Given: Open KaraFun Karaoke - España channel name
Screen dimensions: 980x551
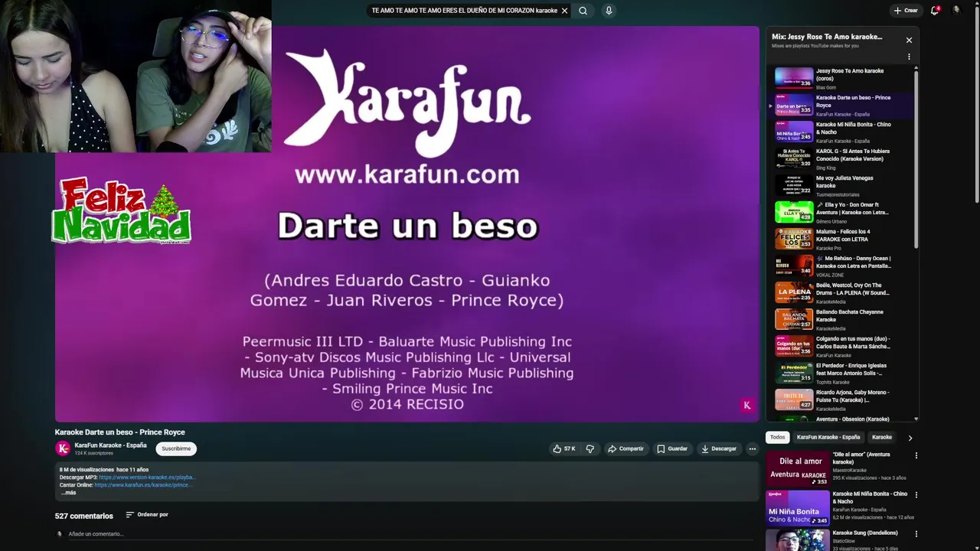Looking at the screenshot, I should click(110, 445).
